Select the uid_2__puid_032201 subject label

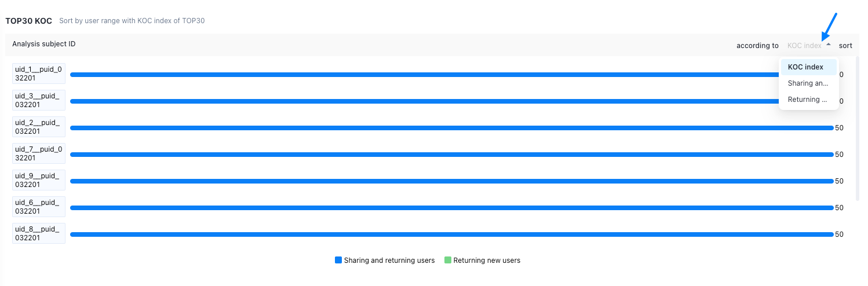pos(39,127)
